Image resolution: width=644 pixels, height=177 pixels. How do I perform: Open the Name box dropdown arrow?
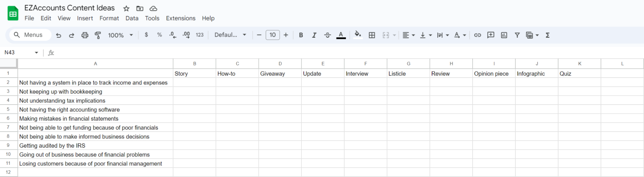click(36, 52)
